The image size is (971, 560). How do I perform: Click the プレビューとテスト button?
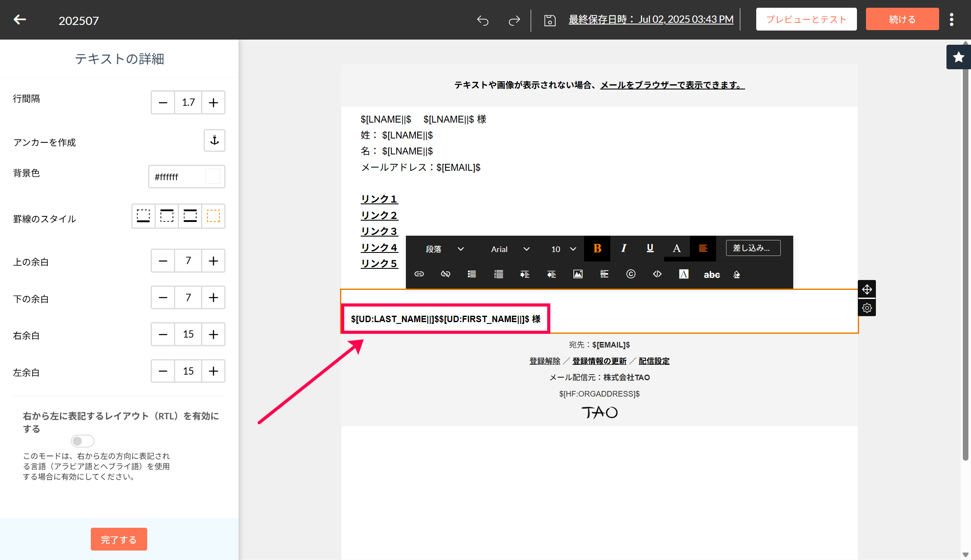806,19
